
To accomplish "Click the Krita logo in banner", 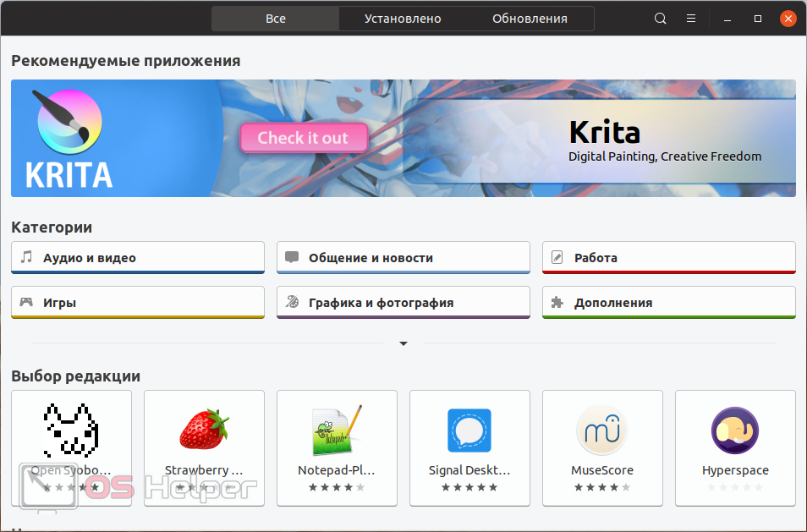I will pos(69,138).
